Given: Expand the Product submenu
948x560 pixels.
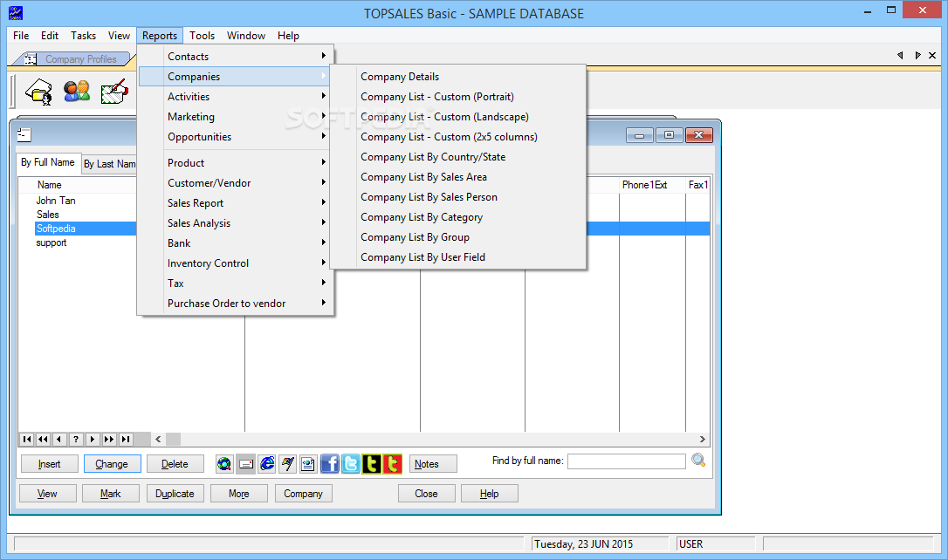Looking at the screenshot, I should pyautogui.click(x=236, y=163).
